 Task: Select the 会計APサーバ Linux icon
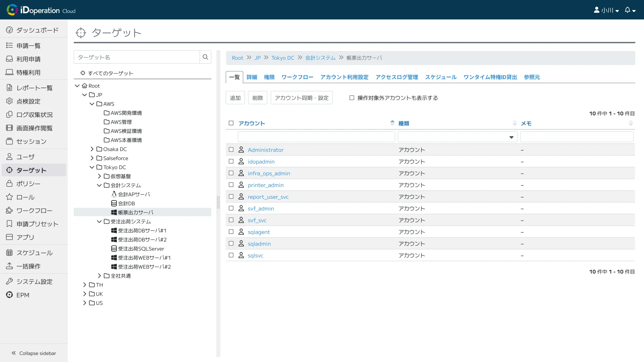114,194
